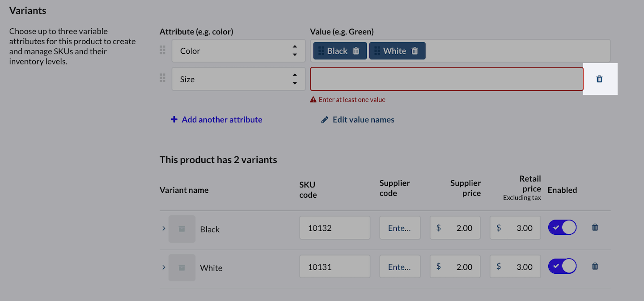Edit White variant retail price field
Screen dimensions: 644x301
tap(515, 267)
